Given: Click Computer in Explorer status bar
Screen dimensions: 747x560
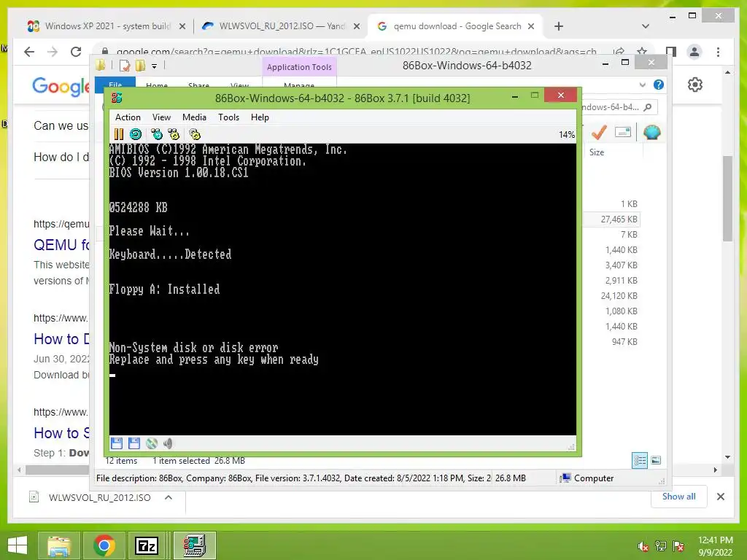Looking at the screenshot, I should (587, 478).
